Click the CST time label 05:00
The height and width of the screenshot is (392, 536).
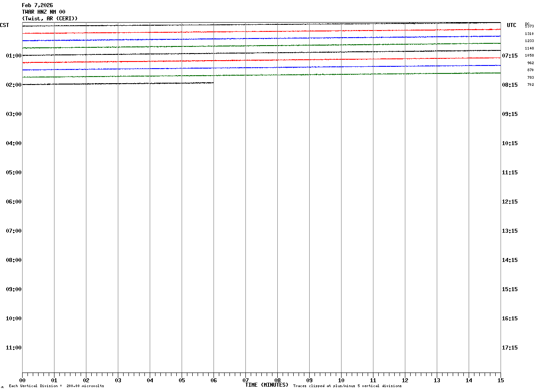14,172
